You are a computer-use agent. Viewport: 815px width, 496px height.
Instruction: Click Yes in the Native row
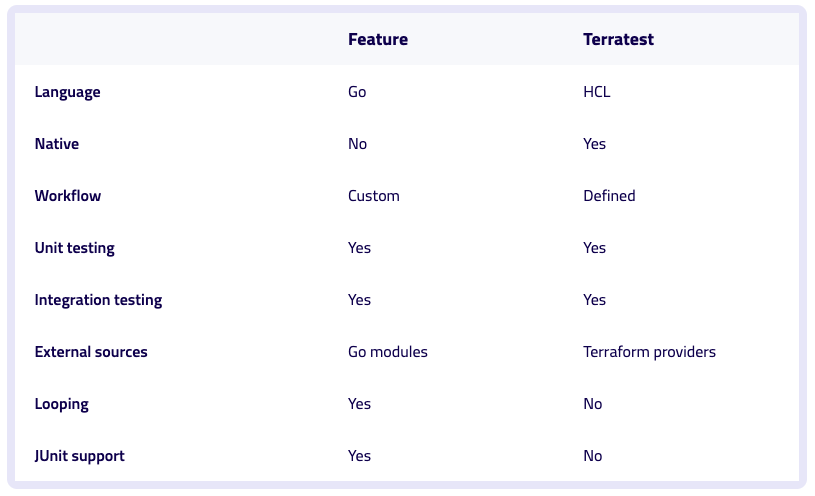click(594, 144)
